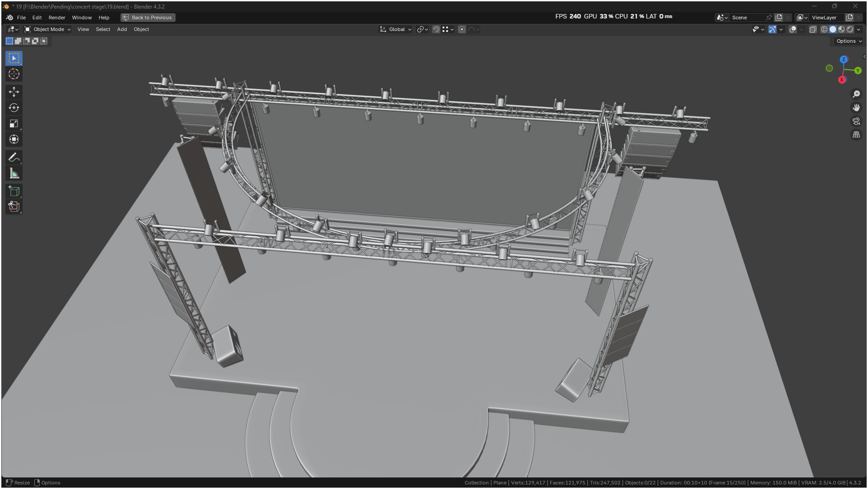Open Global transform orientation dropdown

tap(396, 29)
